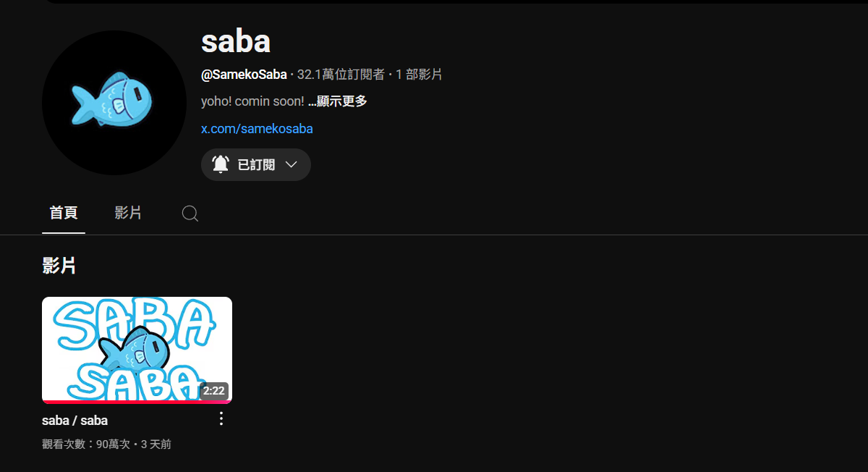The height and width of the screenshot is (472, 868).
Task: Click the 1 部影片 video count text
Action: 419,74
